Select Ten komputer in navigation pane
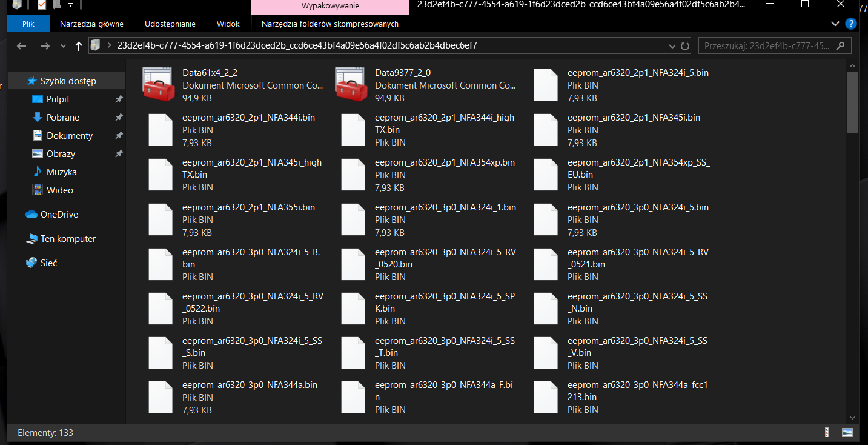This screenshot has width=868, height=445. point(68,239)
